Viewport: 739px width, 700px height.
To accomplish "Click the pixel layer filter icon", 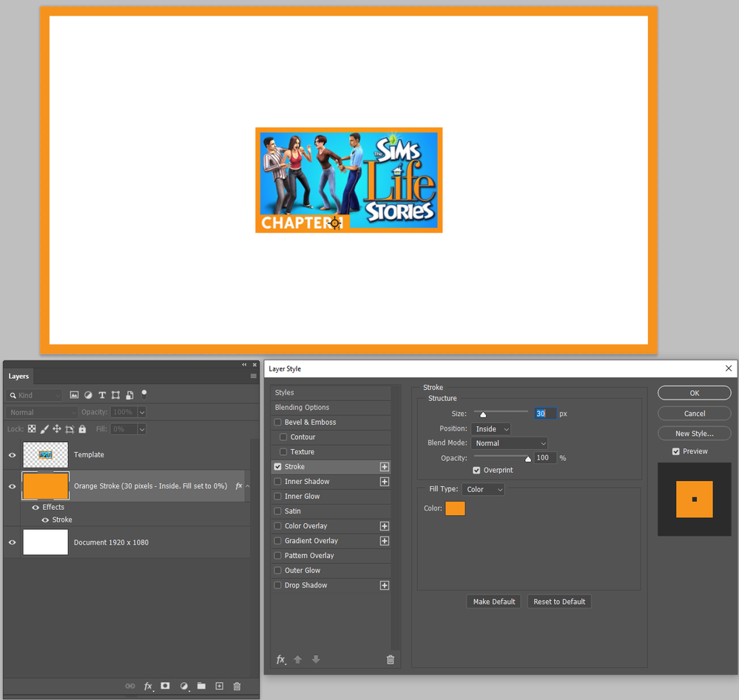I will (x=74, y=395).
